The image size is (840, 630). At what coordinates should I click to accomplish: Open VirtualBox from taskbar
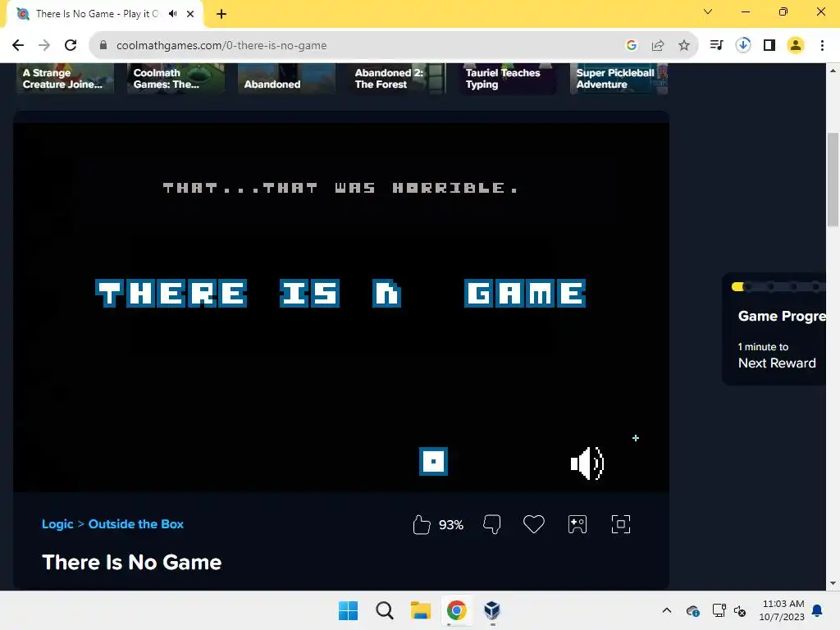tap(492, 610)
